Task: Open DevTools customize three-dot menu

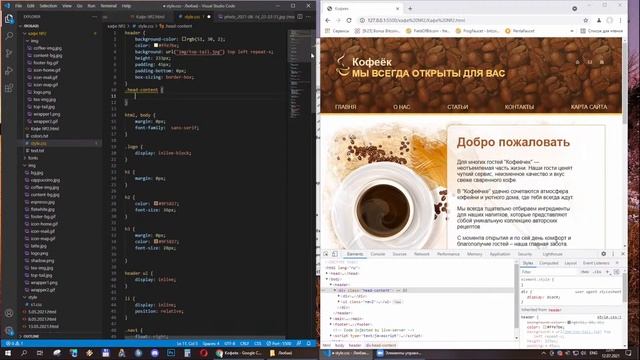Action: coord(613,254)
